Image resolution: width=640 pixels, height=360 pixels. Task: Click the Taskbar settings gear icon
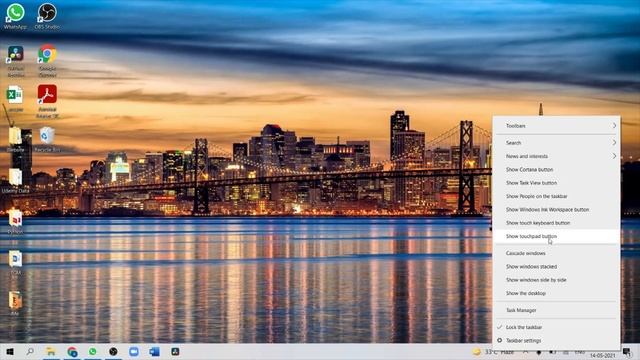(499, 340)
